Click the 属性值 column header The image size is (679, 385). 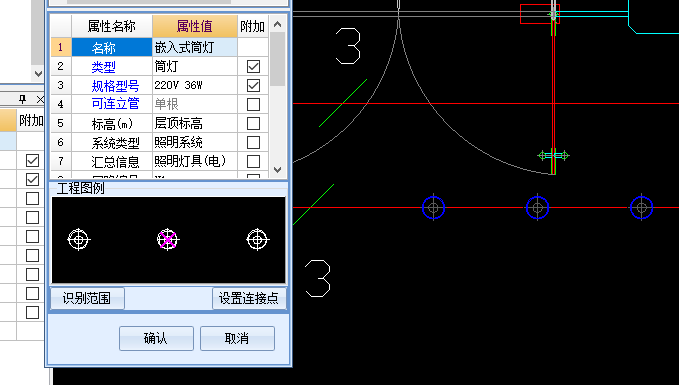pyautogui.click(x=195, y=26)
